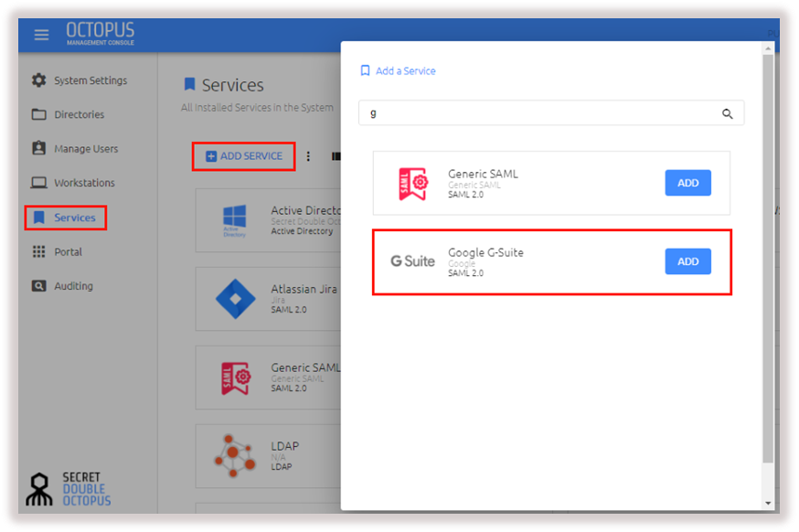Image resolution: width=799 pixels, height=532 pixels.
Task: Click the Directories folder icon
Action: 38,114
